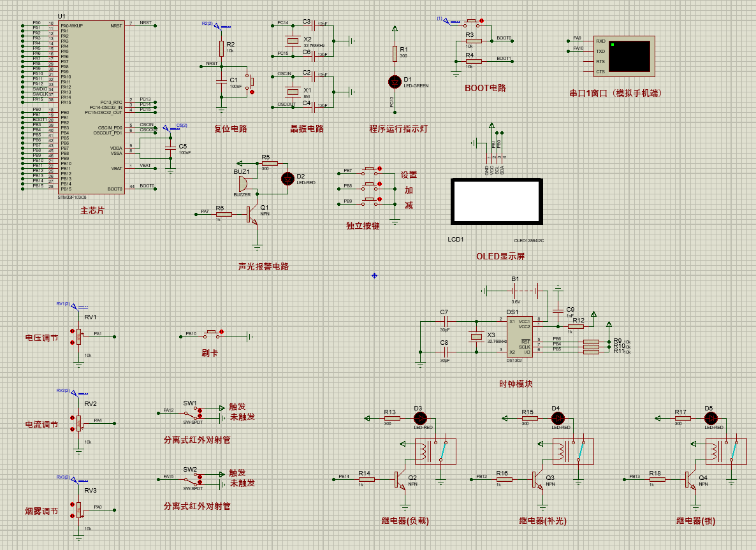The width and height of the screenshot is (756, 550).
Task: Click the 程序运行指示灯 label
Action: tap(398, 129)
